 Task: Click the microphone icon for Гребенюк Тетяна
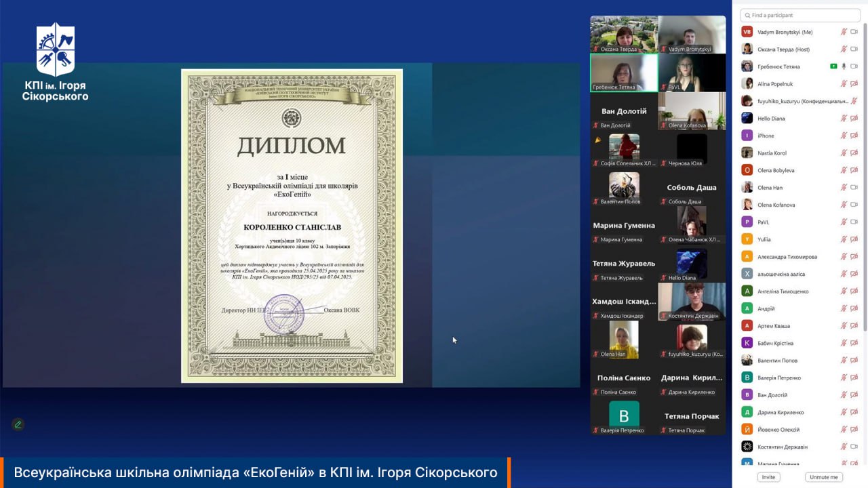point(844,66)
